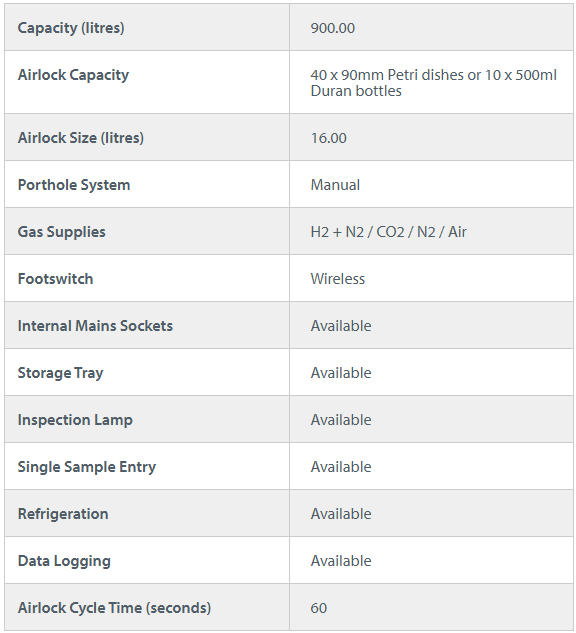Click the Footswitch row label
The width and height of the screenshot is (576, 633).
point(55,279)
